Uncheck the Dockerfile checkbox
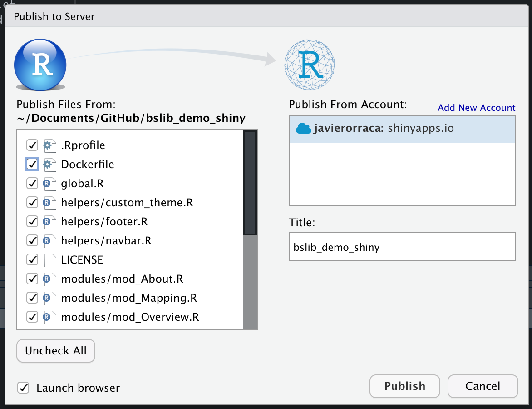 pyautogui.click(x=32, y=165)
